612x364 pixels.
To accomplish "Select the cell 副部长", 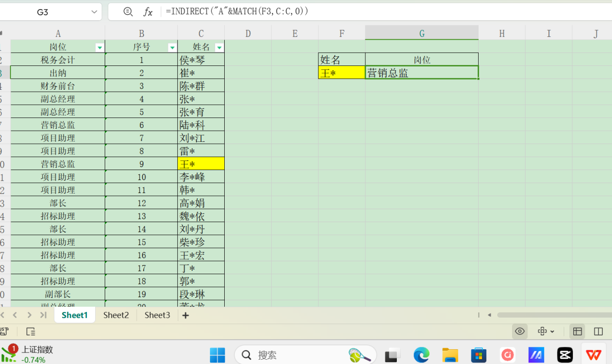I will tap(58, 294).
